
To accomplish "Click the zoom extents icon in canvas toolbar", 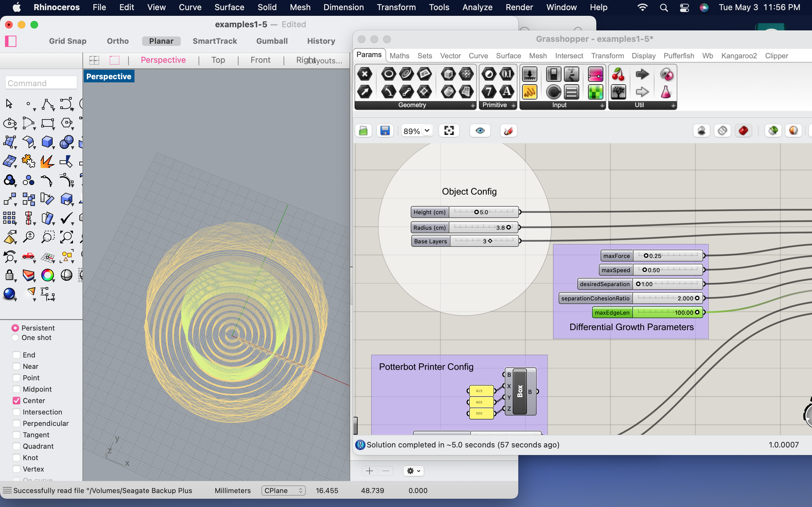I will coord(449,131).
